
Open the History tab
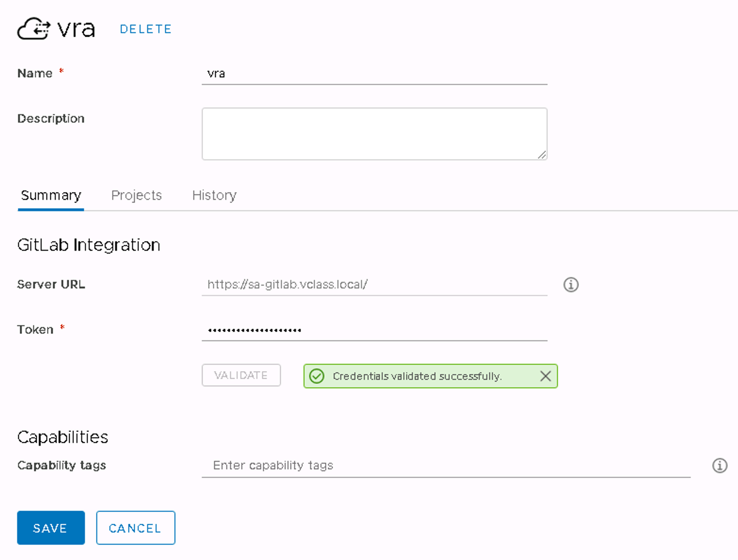[214, 195]
